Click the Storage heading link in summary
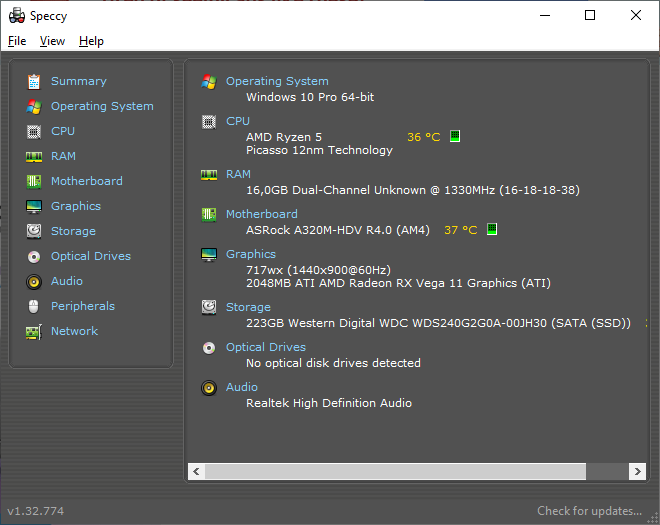The height and width of the screenshot is (525, 660). point(248,307)
